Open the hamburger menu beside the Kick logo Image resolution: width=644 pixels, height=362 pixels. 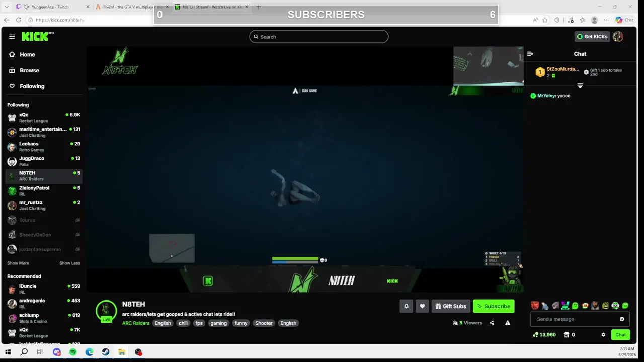(x=12, y=37)
